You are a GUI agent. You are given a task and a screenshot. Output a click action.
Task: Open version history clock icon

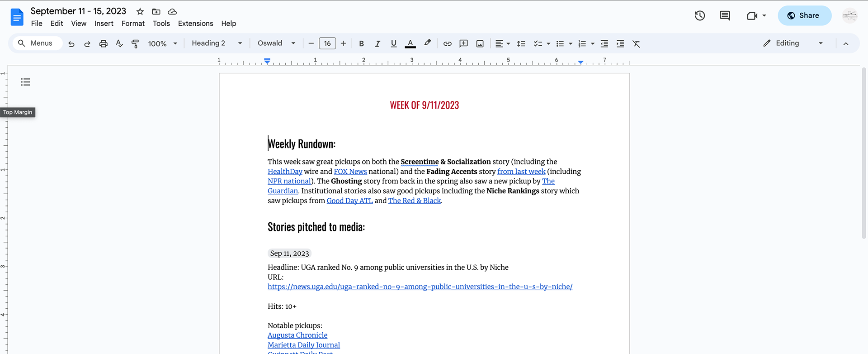pyautogui.click(x=700, y=15)
